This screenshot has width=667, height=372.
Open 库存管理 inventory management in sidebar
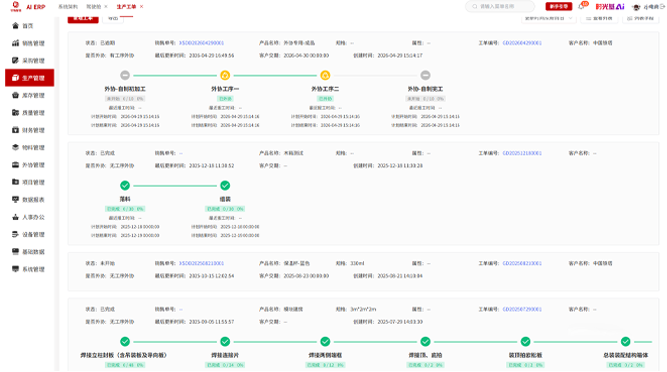29,96
